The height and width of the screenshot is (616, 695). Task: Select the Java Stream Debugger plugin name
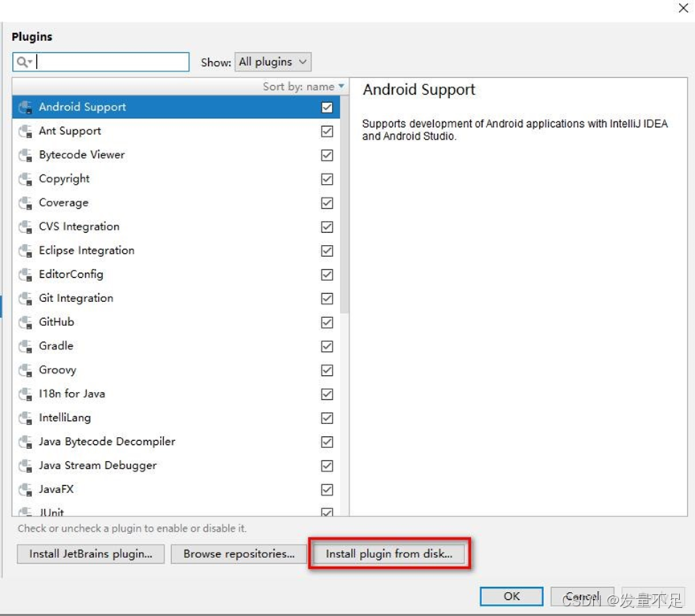click(98, 466)
